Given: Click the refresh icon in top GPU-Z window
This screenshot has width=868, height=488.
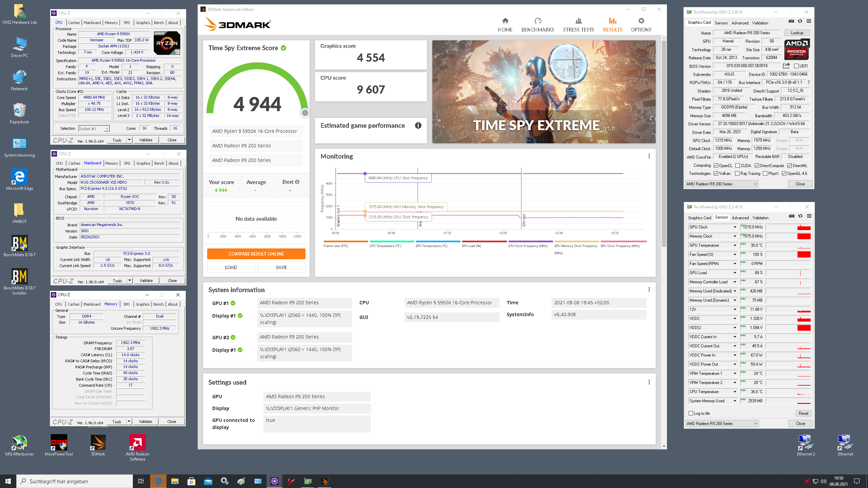Looking at the screenshot, I should 800,21.
